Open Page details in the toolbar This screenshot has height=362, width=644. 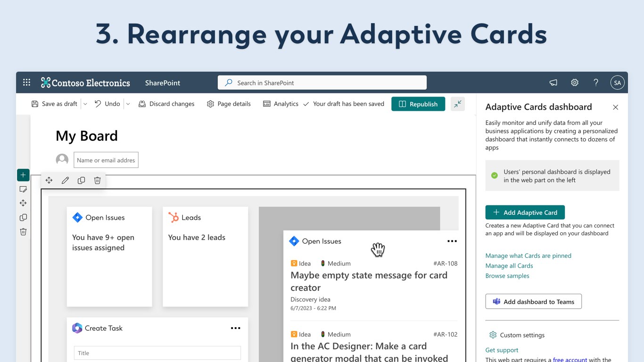(x=229, y=104)
